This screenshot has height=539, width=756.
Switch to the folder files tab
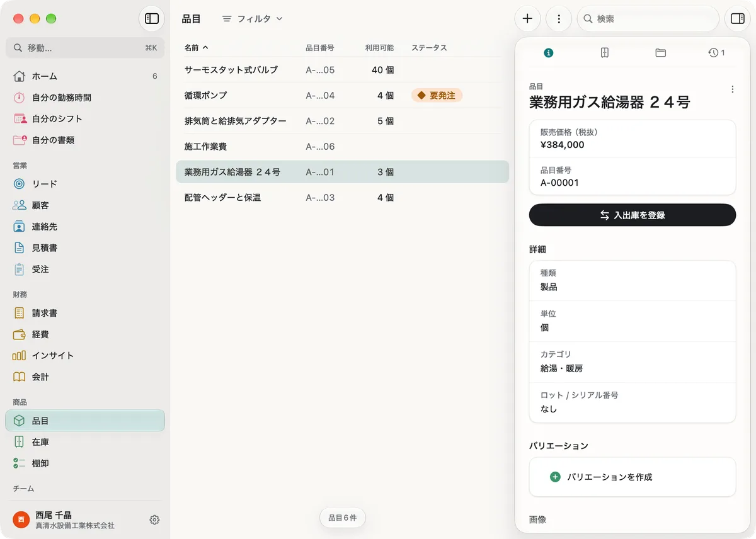660,53
